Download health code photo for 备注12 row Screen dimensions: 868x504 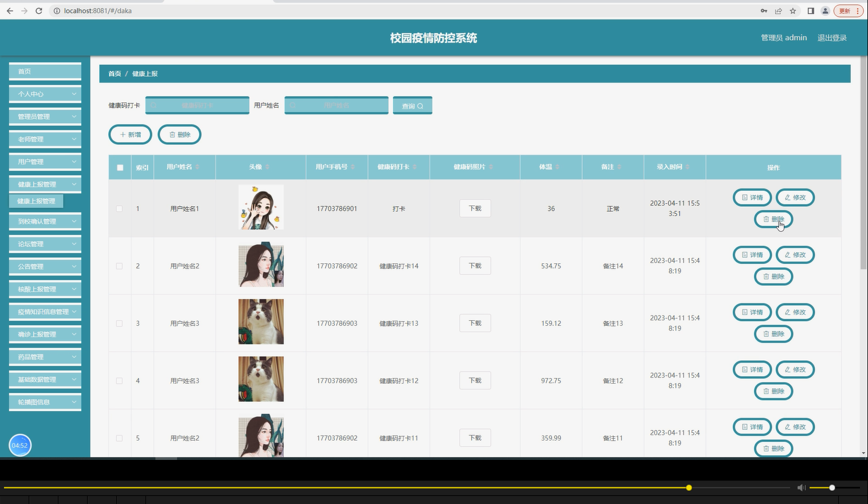tap(475, 380)
